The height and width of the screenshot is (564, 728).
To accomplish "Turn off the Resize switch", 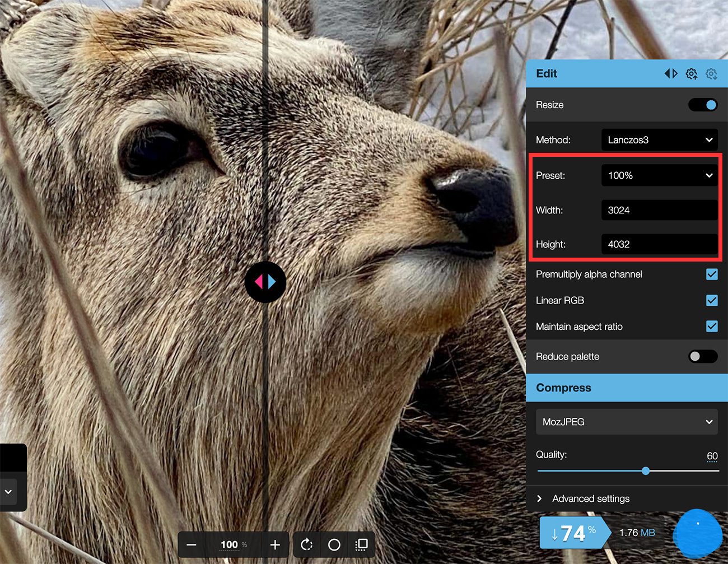I will (x=703, y=105).
